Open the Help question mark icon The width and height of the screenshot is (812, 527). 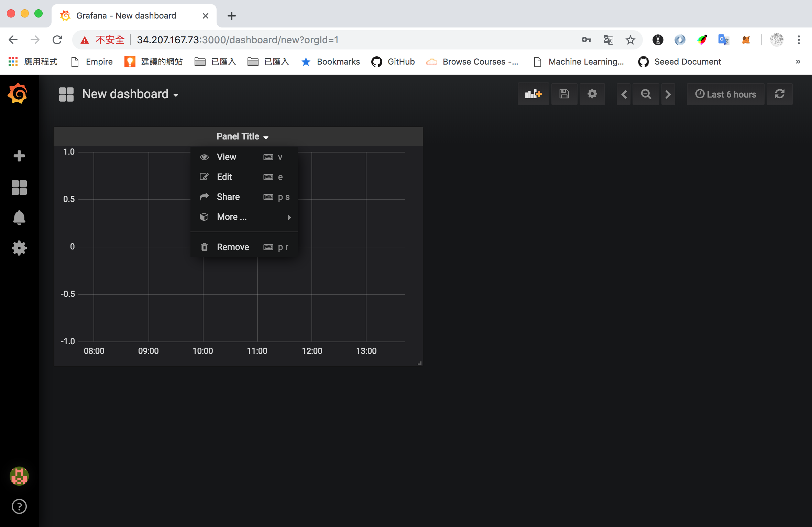pos(19,506)
